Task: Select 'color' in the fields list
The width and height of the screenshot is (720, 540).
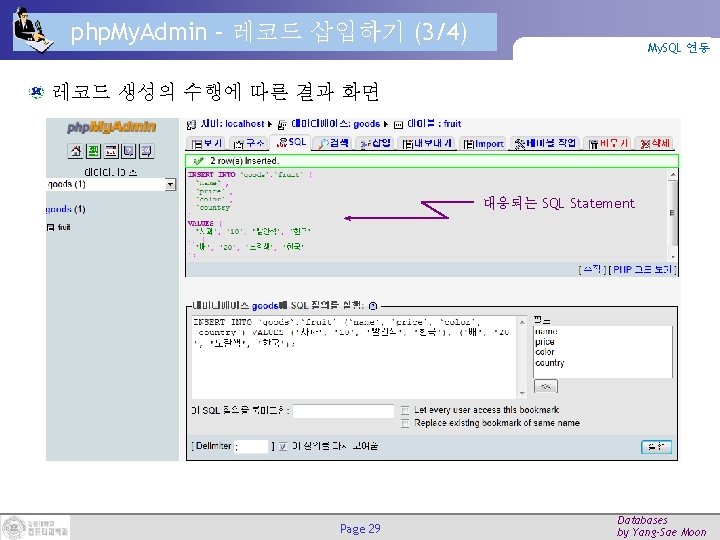Action: coord(545,352)
